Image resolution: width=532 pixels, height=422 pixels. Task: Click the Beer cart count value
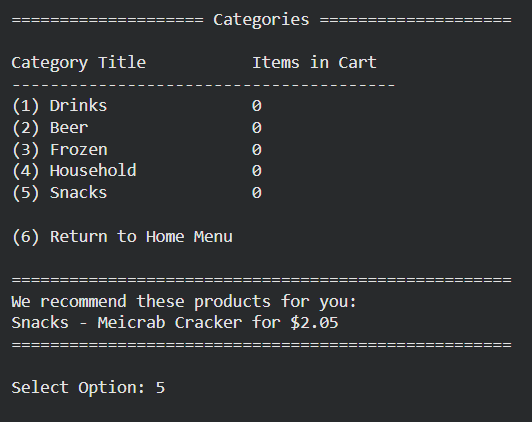257,128
